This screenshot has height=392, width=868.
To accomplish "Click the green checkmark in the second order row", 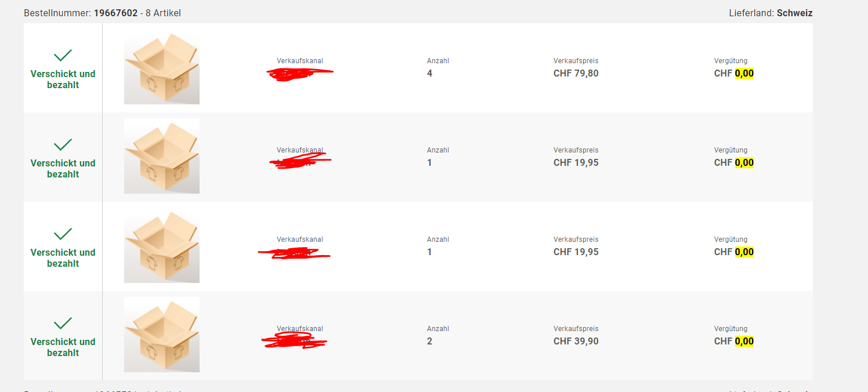I will [x=63, y=145].
